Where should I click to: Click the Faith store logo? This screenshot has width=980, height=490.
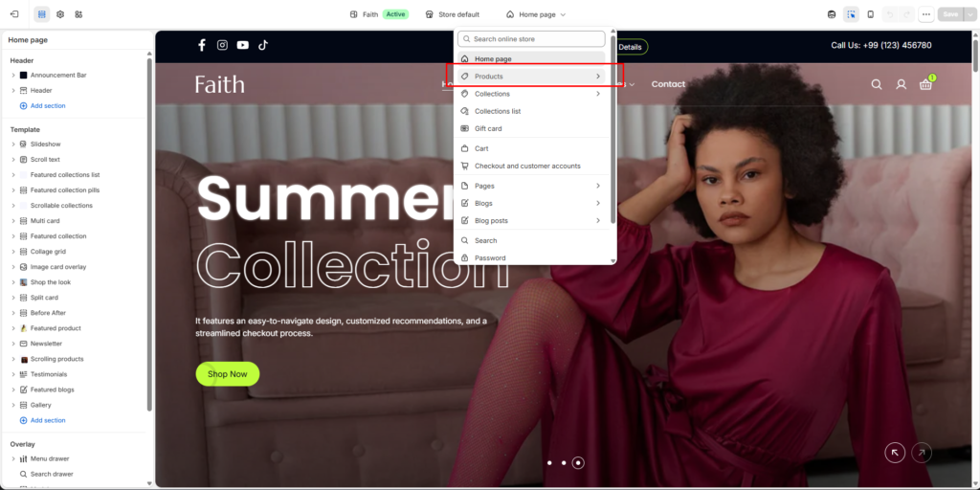tap(220, 84)
